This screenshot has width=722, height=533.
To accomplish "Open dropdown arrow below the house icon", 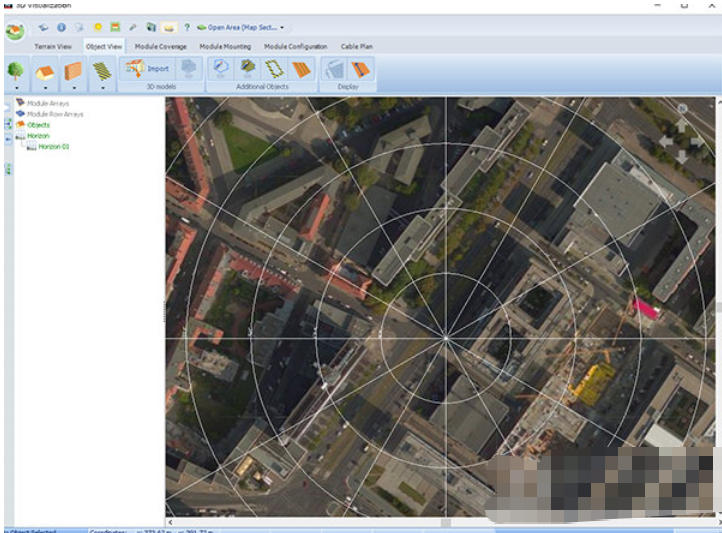I will click(45, 88).
